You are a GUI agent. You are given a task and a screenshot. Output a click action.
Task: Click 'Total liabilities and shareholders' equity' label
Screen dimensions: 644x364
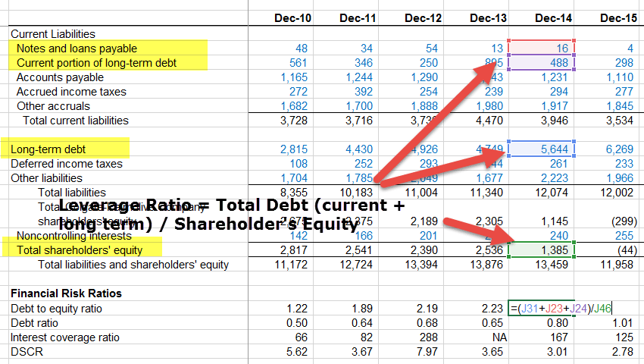coord(133,264)
